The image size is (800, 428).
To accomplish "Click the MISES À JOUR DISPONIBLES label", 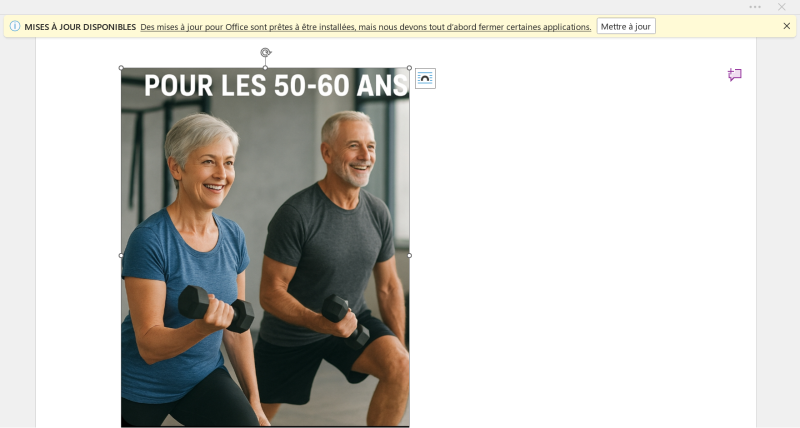I will click(x=80, y=27).
